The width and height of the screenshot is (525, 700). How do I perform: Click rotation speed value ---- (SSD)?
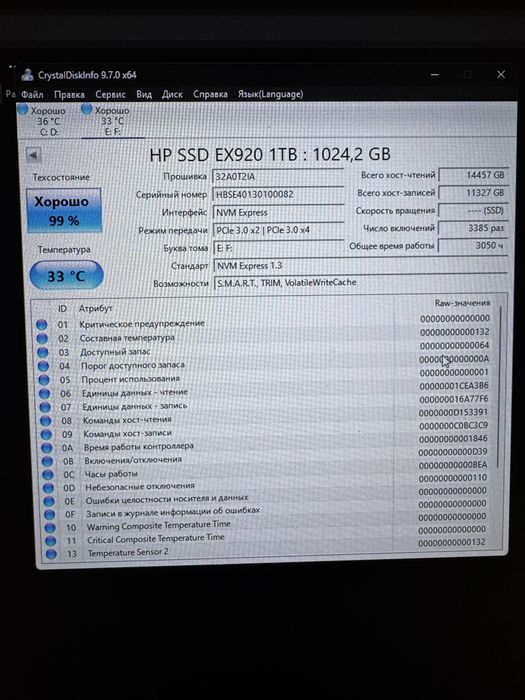[473, 210]
